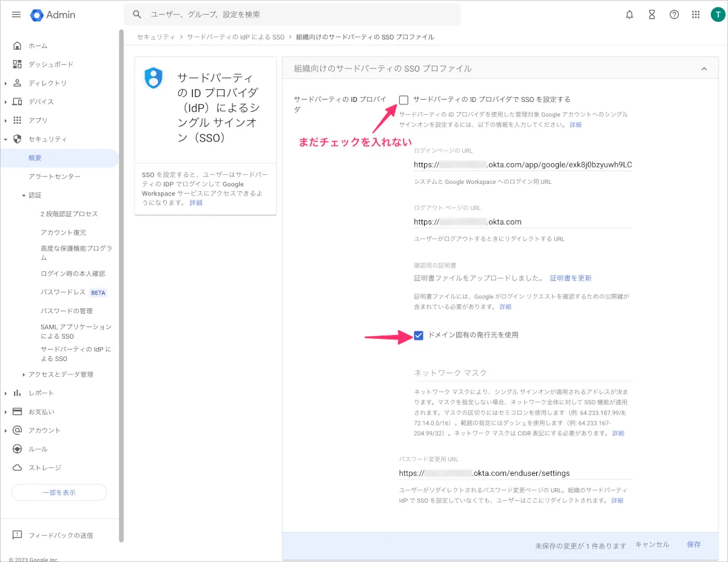This screenshot has width=728, height=562.
Task: Click the search users and settings field
Action: point(292,14)
